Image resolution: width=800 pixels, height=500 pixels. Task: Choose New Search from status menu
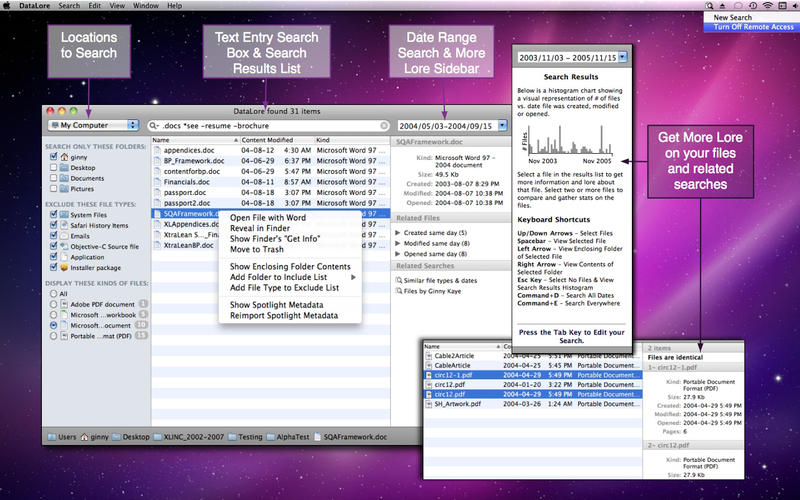(752, 17)
